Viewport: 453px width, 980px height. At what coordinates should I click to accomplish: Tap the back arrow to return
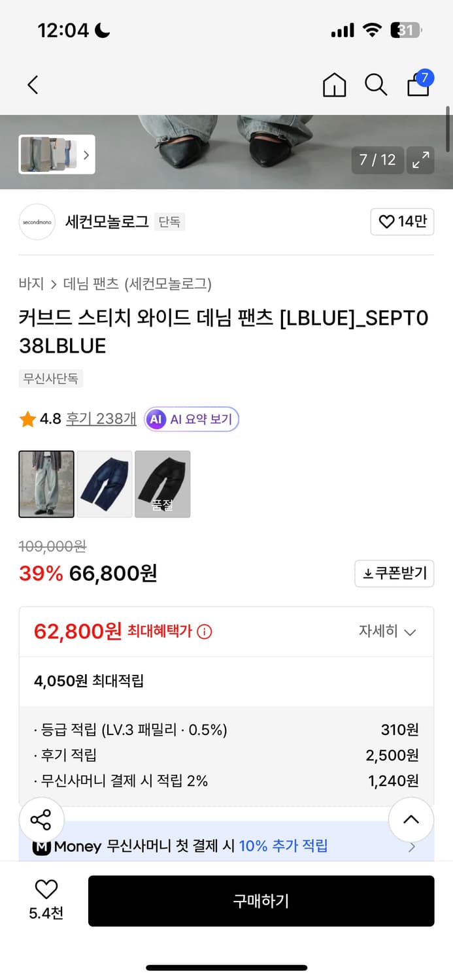(33, 85)
